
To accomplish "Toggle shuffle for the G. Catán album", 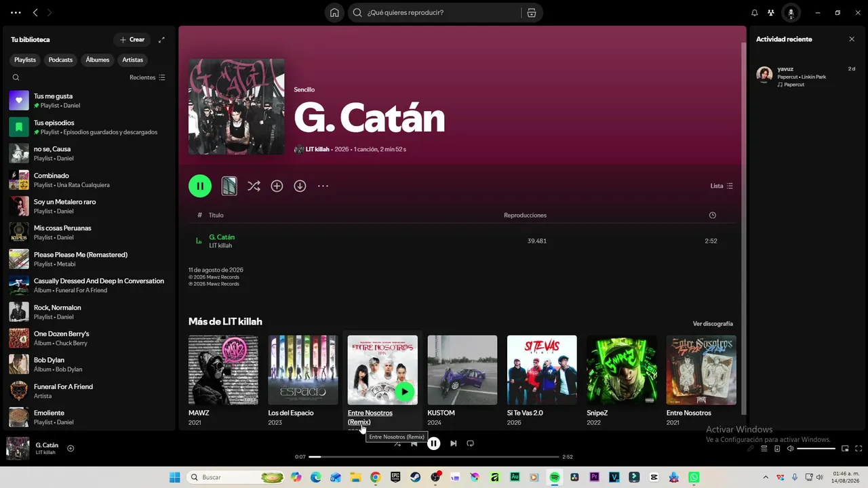I will coord(254,186).
